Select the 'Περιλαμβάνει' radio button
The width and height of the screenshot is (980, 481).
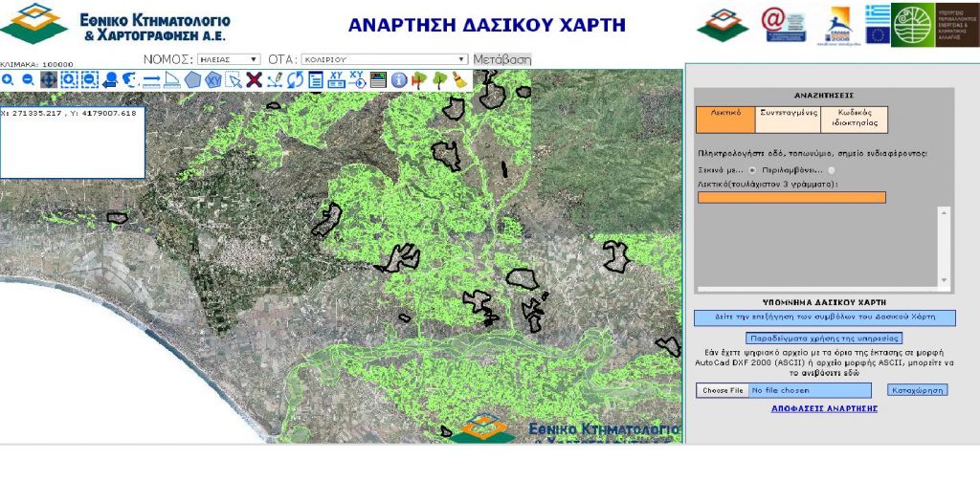[832, 170]
